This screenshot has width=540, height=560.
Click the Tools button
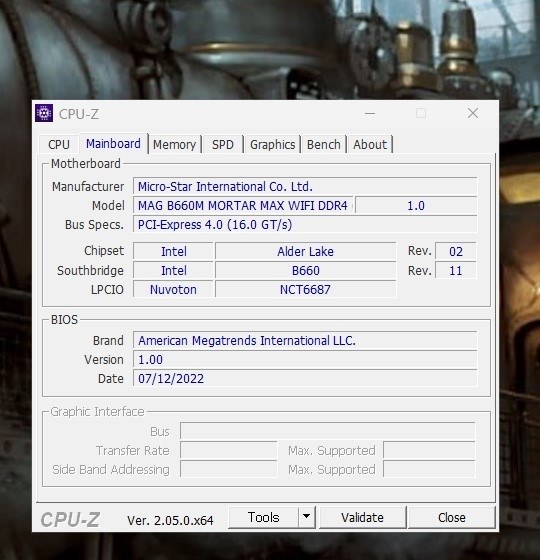(263, 518)
